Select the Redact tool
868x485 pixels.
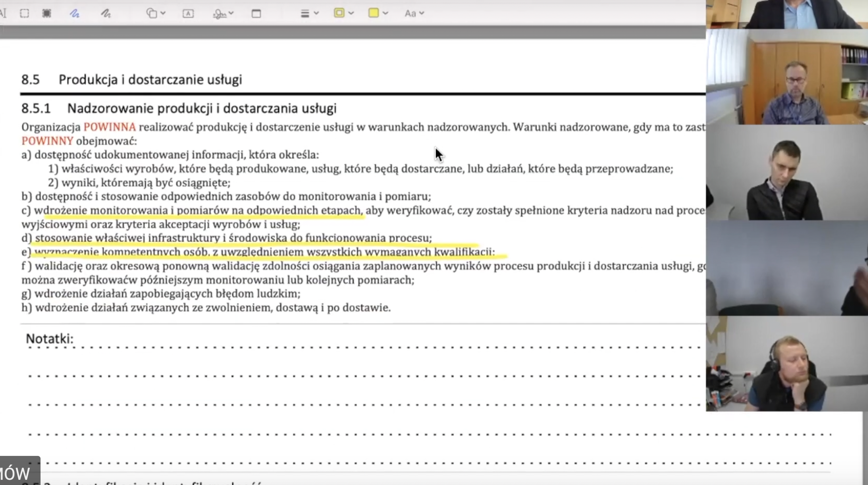(x=46, y=14)
